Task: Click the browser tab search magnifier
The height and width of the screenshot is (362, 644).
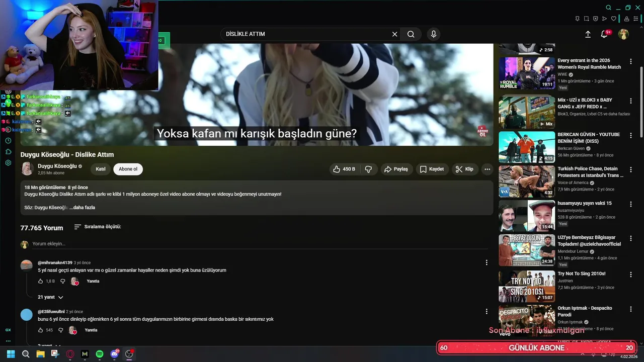Action: [608, 8]
